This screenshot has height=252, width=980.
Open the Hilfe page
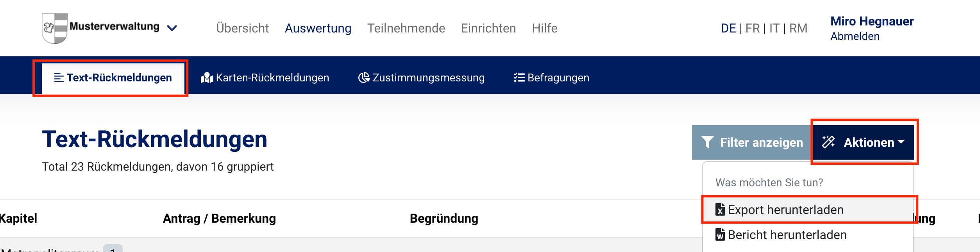545,28
